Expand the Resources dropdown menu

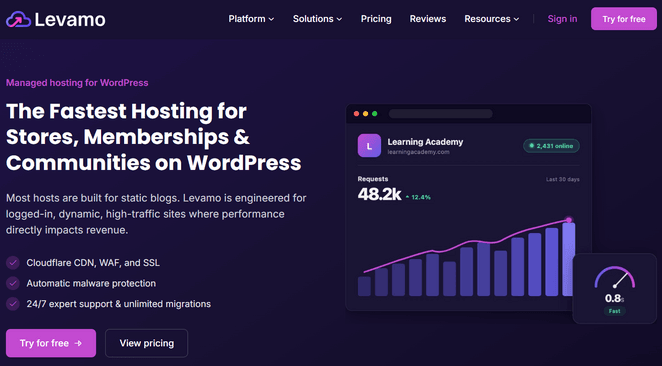491,19
